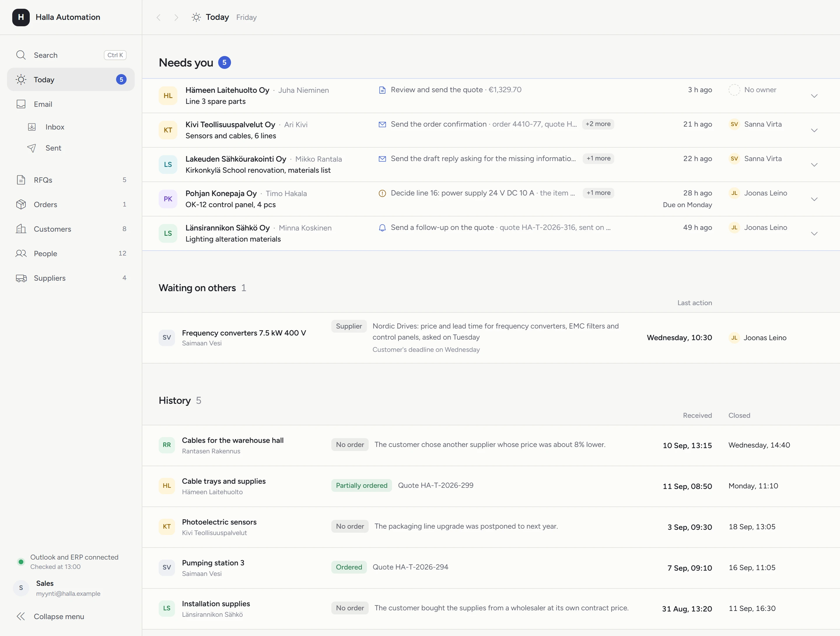Go back with the left arrow
This screenshot has width=840, height=636.
click(x=159, y=18)
